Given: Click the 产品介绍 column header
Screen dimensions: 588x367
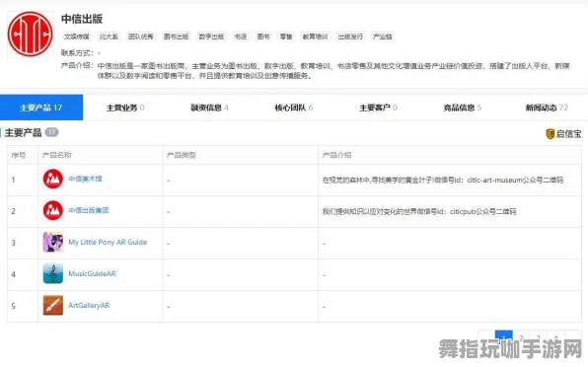Looking at the screenshot, I should (336, 155).
